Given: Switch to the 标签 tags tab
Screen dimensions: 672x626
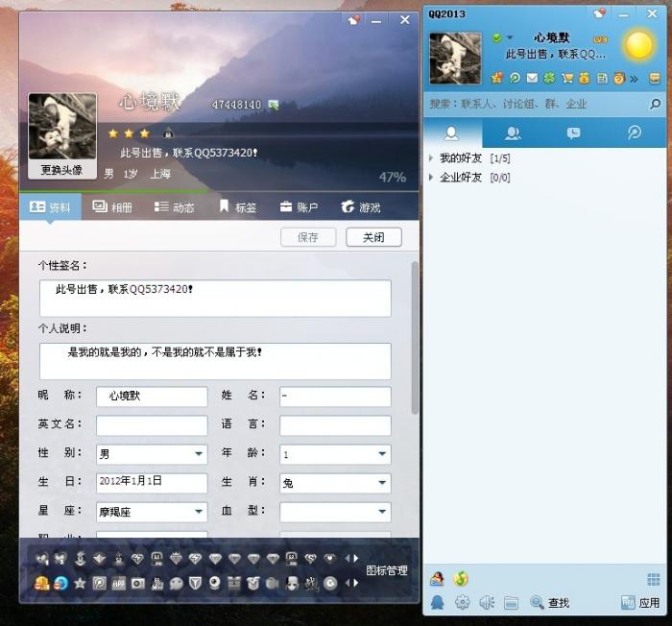Looking at the screenshot, I should tap(237, 207).
